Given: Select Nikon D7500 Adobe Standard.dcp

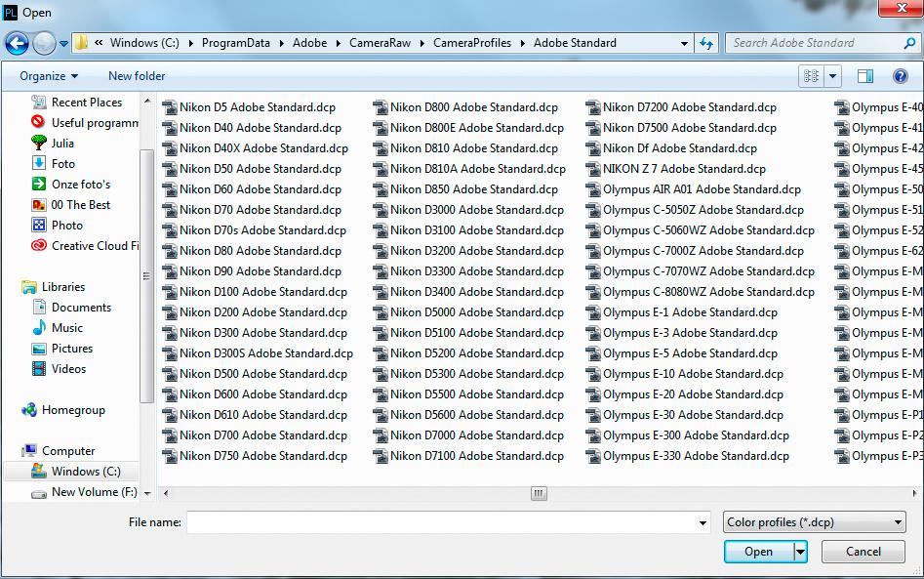Looking at the screenshot, I should [x=681, y=128].
